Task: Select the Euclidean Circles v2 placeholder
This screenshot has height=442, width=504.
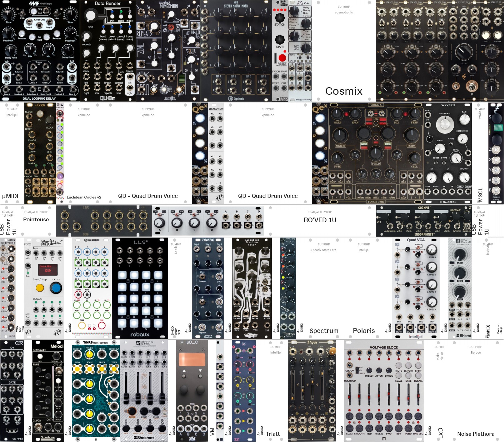Action: click(x=84, y=153)
